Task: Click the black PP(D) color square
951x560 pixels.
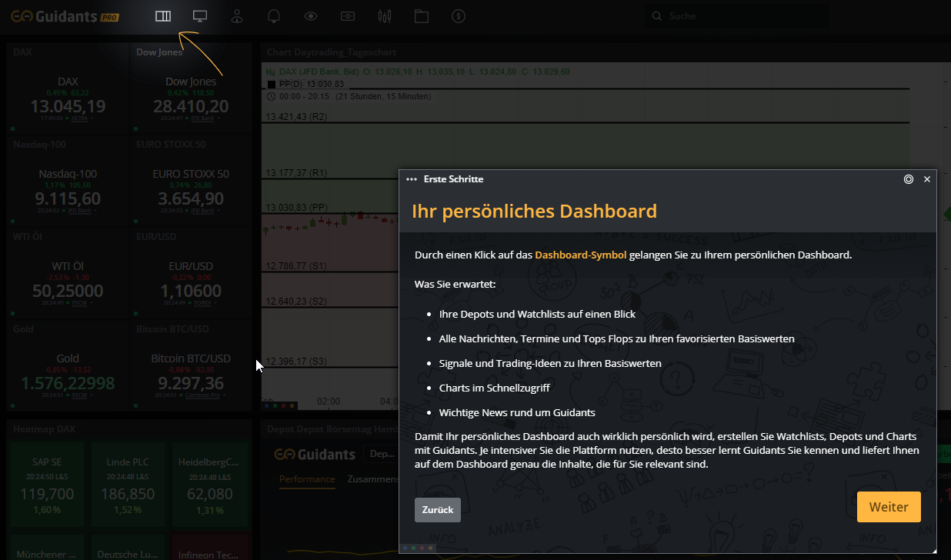Action: tap(271, 84)
